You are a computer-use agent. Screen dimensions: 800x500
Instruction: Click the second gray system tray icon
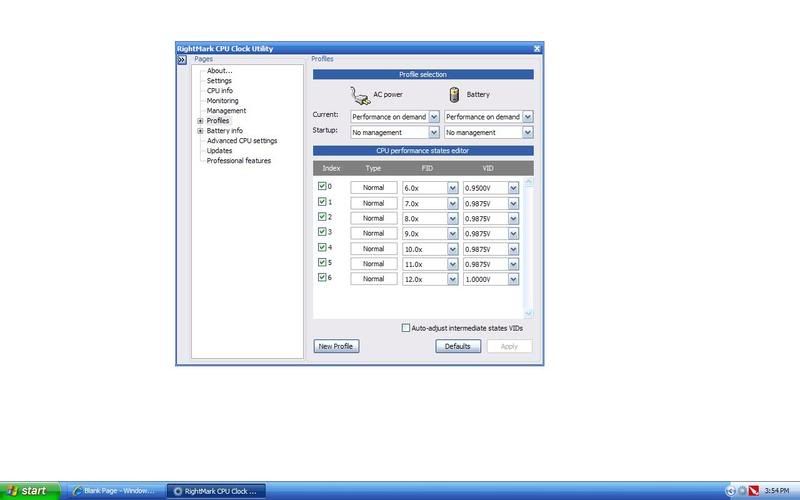742,491
